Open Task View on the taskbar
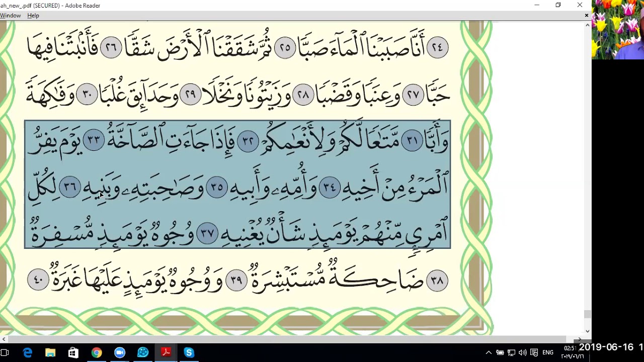Screen dimensions: 644x362 pyautogui.click(x=4, y=353)
